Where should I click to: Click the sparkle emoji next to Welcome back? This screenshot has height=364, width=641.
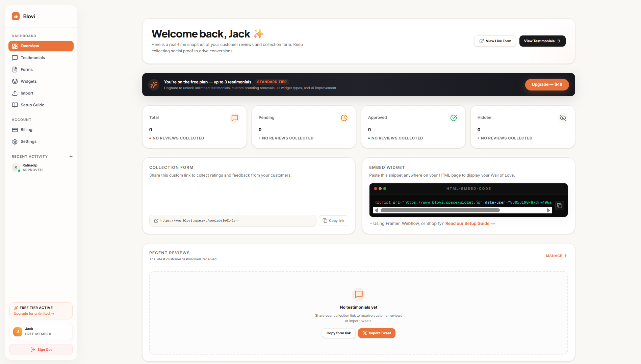click(x=258, y=34)
